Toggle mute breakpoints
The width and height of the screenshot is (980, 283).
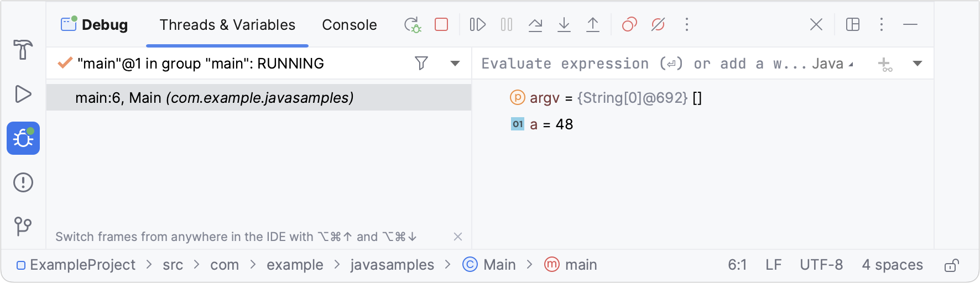point(658,24)
